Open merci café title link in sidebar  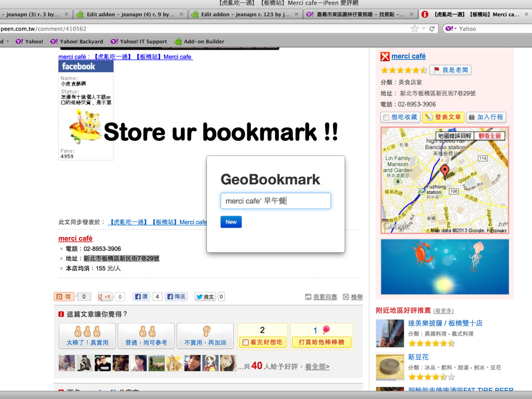(x=408, y=56)
